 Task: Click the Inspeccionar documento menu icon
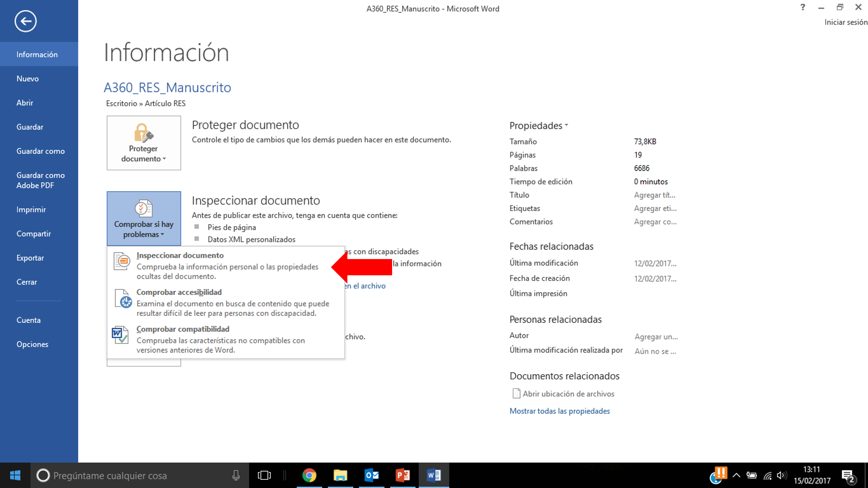click(x=122, y=261)
